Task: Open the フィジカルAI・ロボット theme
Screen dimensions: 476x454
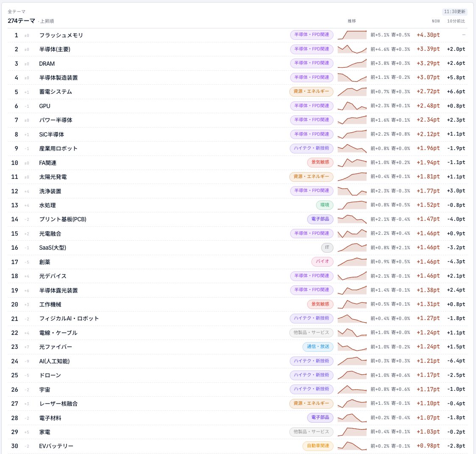Action: pos(69,318)
